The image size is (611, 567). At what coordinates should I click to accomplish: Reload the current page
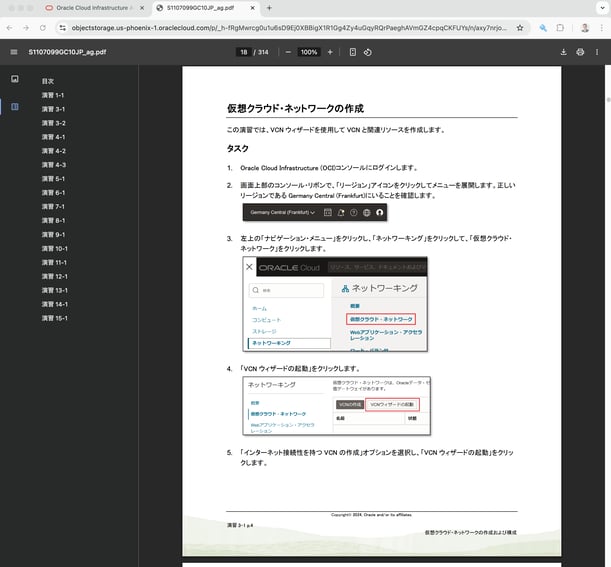(x=43, y=28)
